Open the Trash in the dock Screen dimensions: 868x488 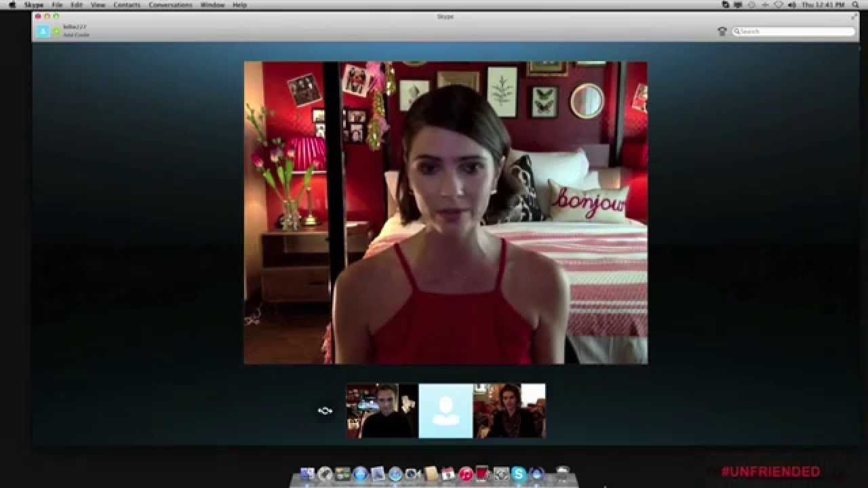pyautogui.click(x=562, y=474)
